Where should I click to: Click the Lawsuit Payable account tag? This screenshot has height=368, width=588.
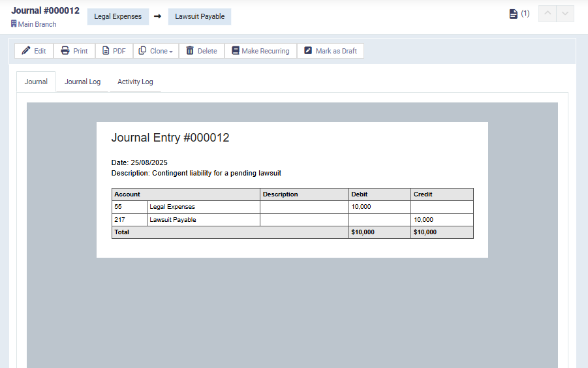[x=200, y=16]
